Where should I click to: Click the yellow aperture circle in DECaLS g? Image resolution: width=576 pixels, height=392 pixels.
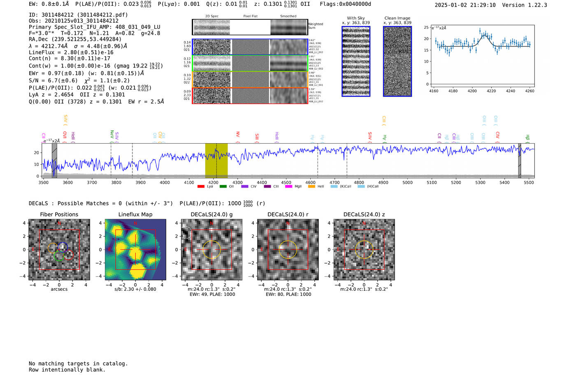[x=212, y=249]
